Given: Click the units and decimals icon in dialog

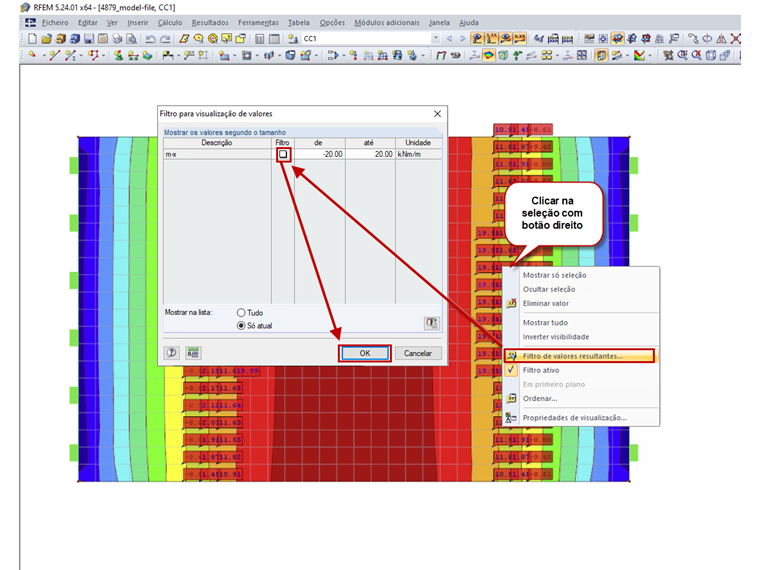Looking at the screenshot, I should point(193,353).
